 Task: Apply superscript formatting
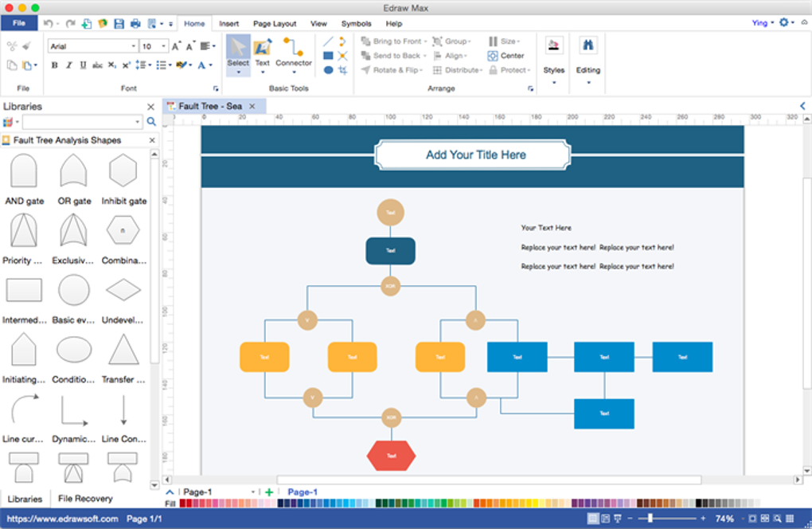click(127, 65)
